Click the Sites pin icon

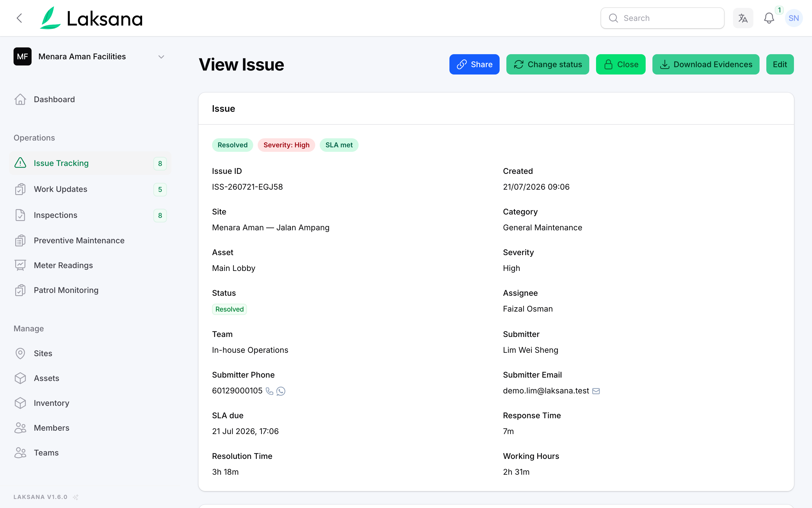(20, 353)
